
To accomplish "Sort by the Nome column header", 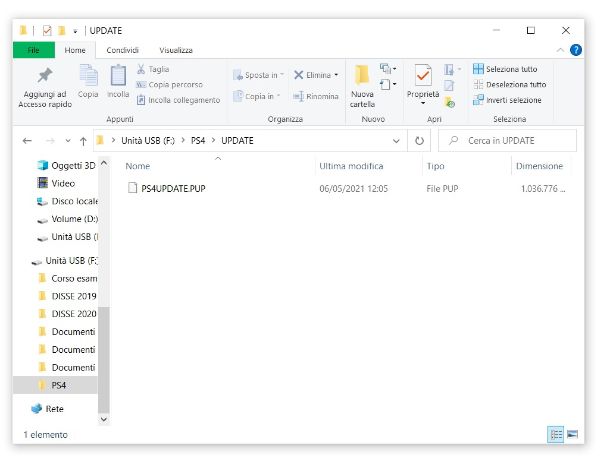I will [138, 166].
